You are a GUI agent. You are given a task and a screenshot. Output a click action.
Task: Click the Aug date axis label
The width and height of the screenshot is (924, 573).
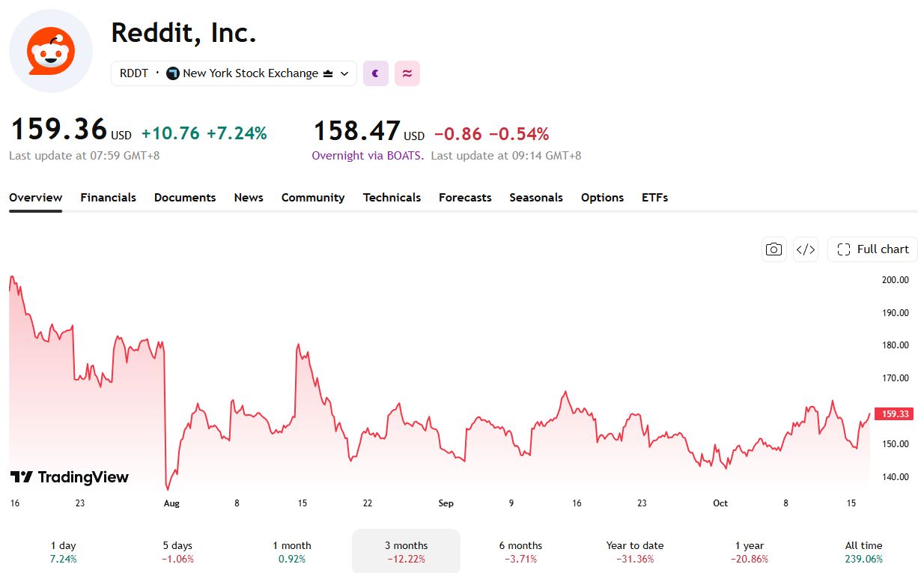coord(172,503)
